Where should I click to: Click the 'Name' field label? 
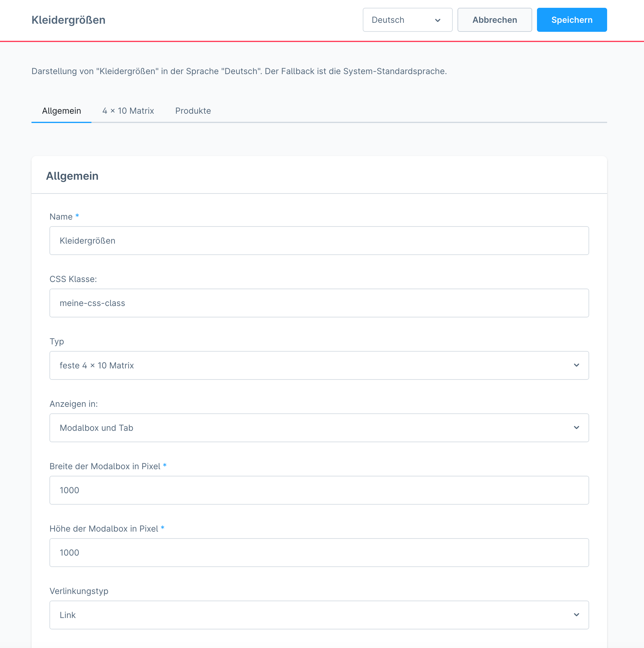pyautogui.click(x=61, y=217)
